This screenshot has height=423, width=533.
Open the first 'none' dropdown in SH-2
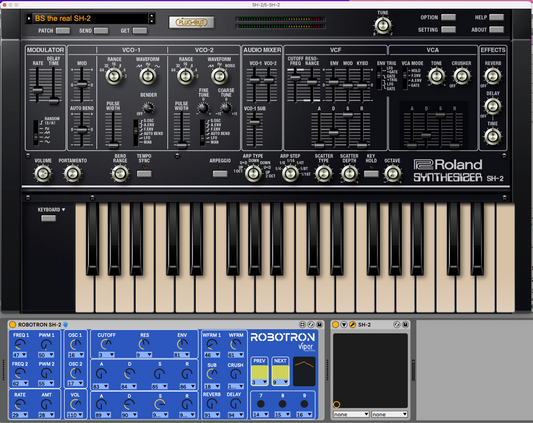[x=351, y=414]
